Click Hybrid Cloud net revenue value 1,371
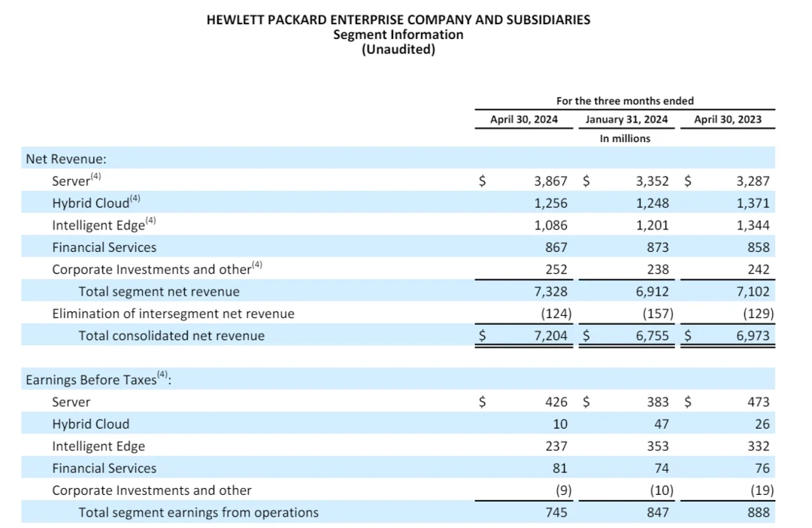The image size is (812, 528). click(753, 203)
